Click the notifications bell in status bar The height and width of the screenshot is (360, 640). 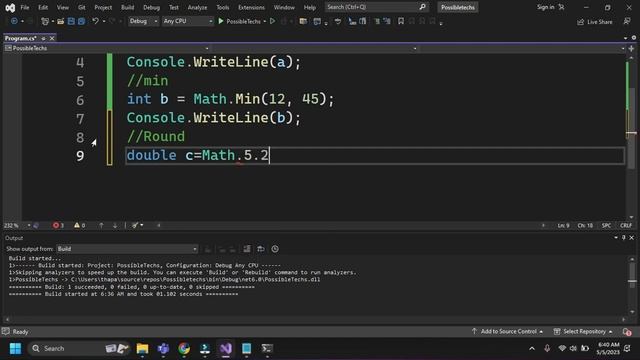tap(627, 332)
